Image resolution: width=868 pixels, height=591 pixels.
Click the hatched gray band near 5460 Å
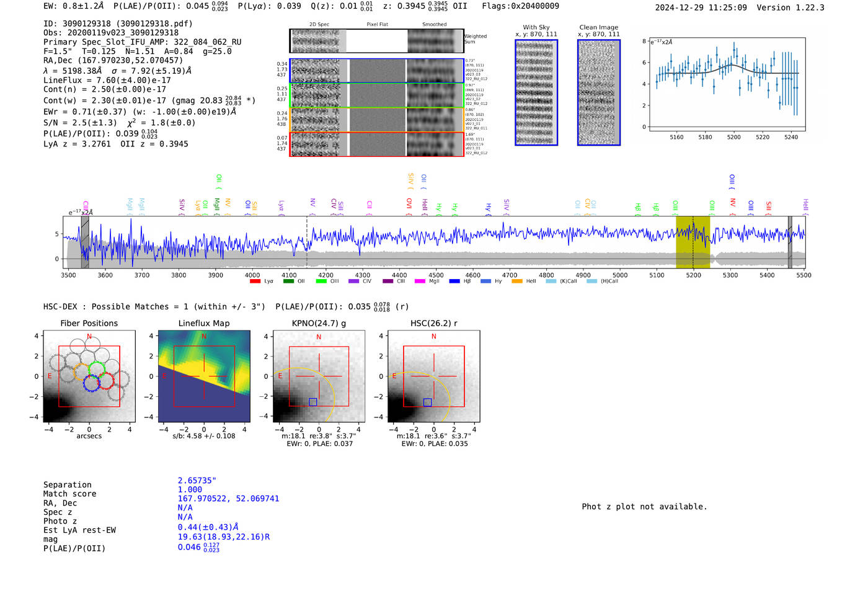click(x=790, y=242)
